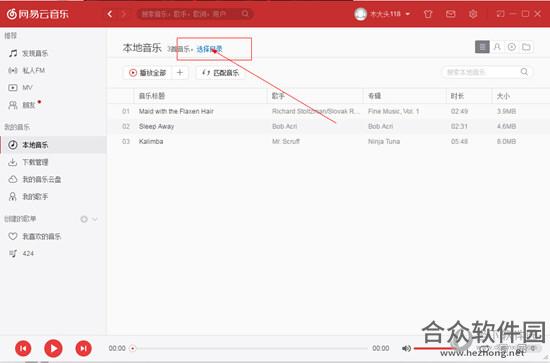Switch to album view icon
Image resolution: width=550 pixels, height=363 pixels.
click(x=512, y=47)
